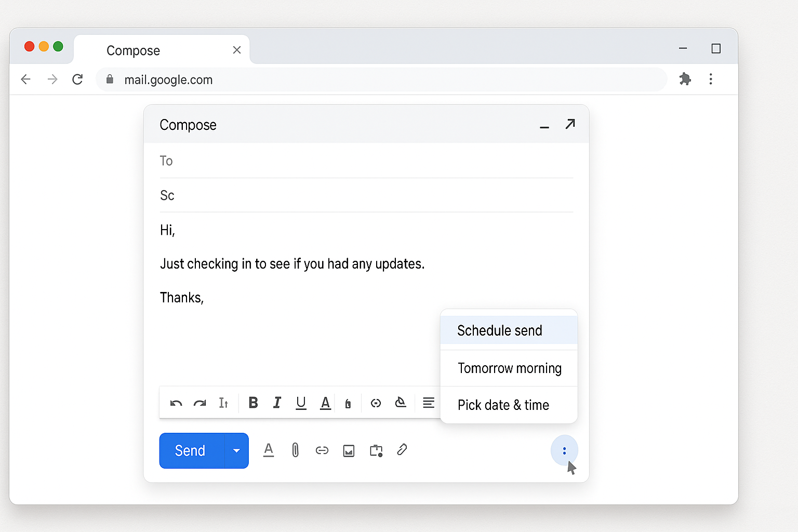Go forward in the browser
Screen dimensions: 798x532
point(52,79)
